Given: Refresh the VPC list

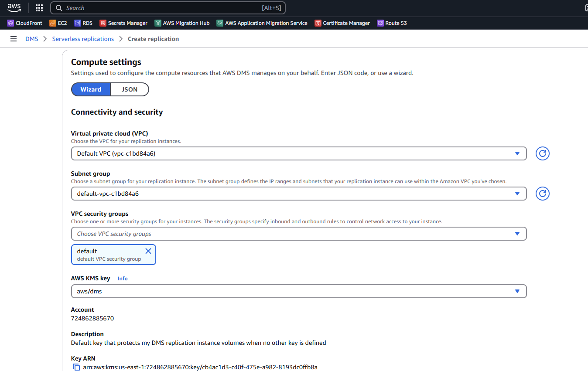Looking at the screenshot, I should [542, 153].
